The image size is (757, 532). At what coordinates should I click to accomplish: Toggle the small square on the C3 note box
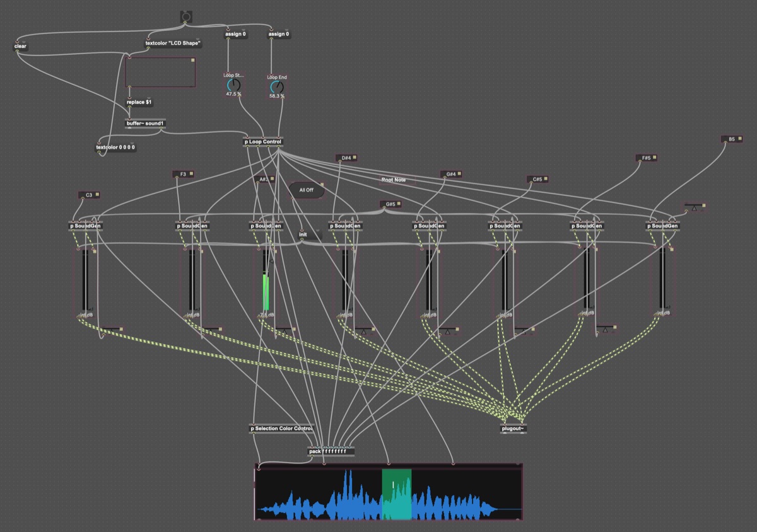98,195
